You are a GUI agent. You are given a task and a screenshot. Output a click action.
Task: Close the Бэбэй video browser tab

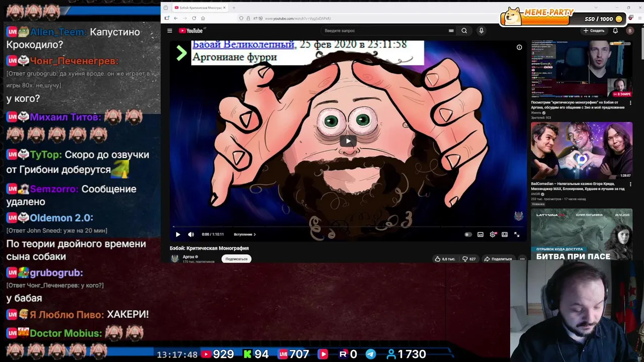pyautogui.click(x=224, y=8)
